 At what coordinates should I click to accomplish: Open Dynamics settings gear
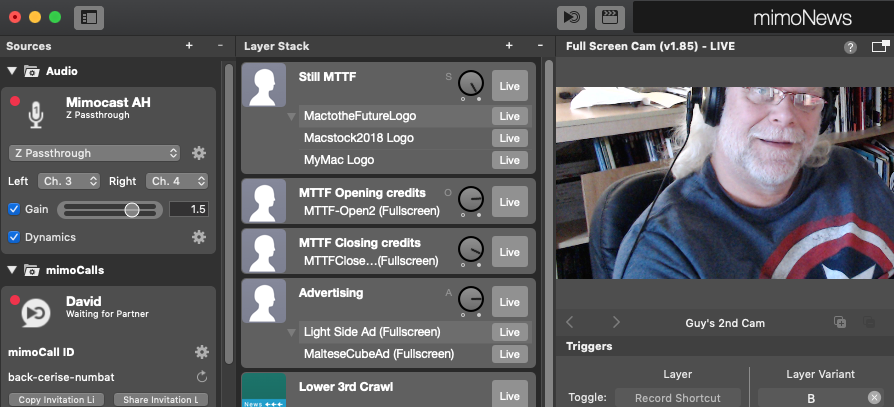tap(198, 237)
